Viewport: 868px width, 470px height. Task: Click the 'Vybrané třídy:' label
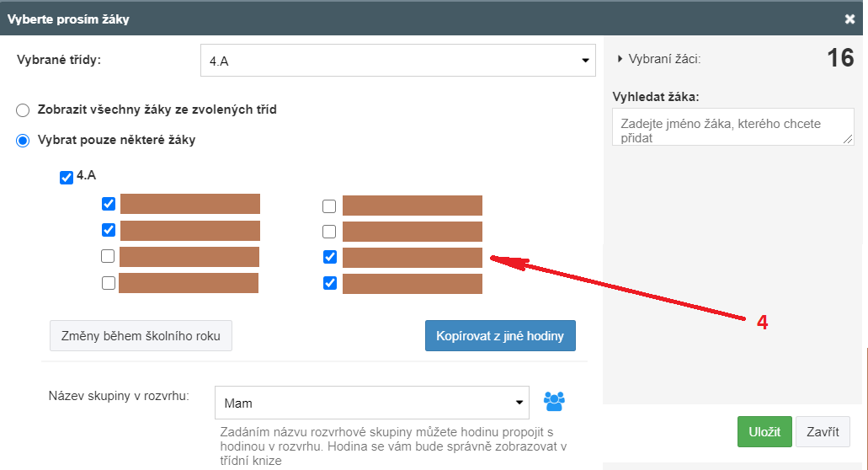[59, 60]
